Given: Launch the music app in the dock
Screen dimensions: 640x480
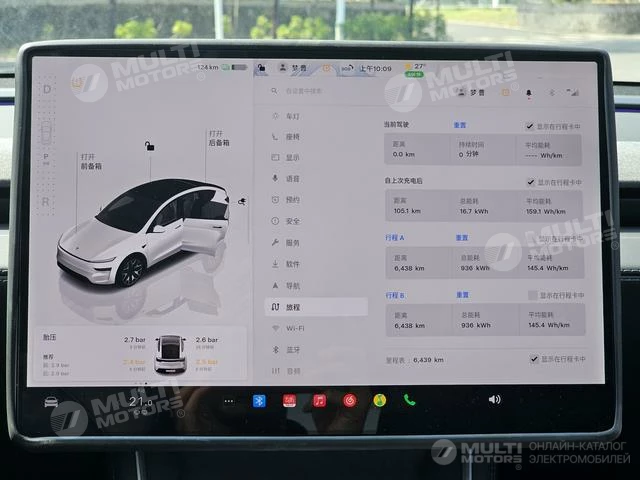Looking at the screenshot, I should click(x=319, y=401).
